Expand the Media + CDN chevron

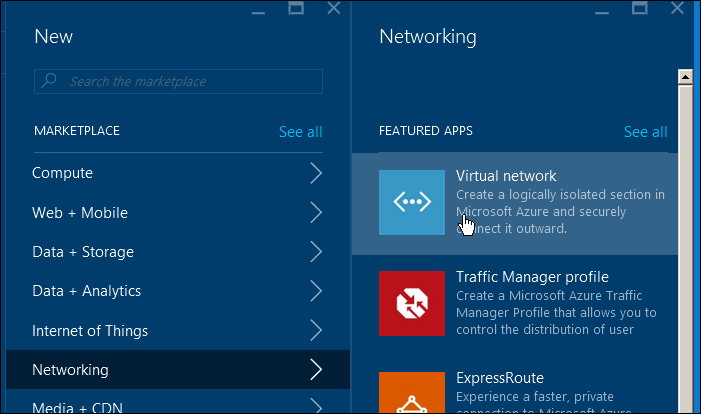tap(316, 406)
